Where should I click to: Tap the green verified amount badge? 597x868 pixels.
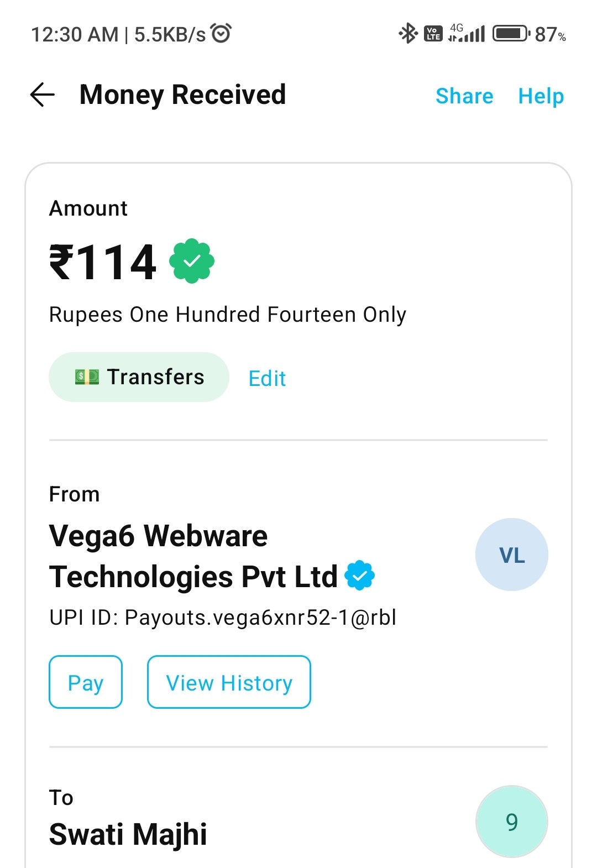(192, 261)
